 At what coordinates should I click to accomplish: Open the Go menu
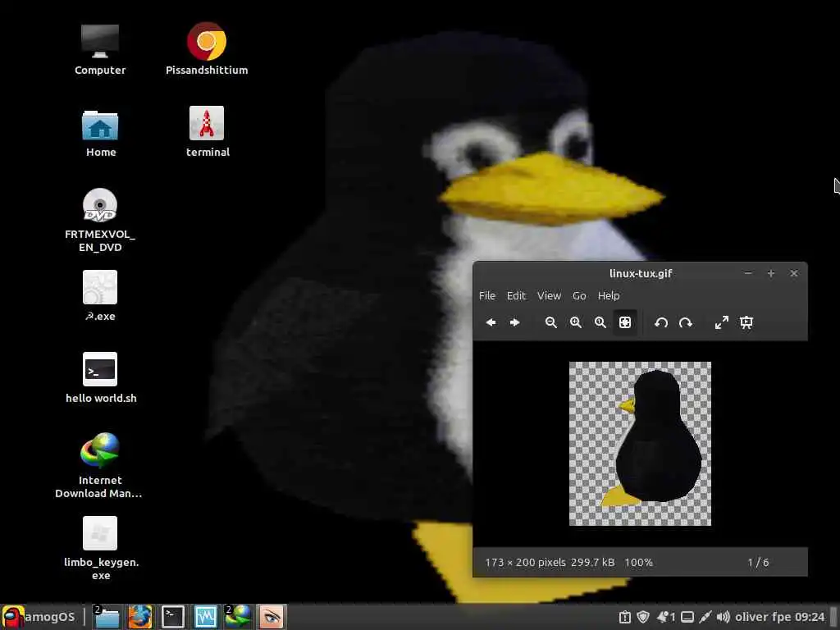[579, 295]
